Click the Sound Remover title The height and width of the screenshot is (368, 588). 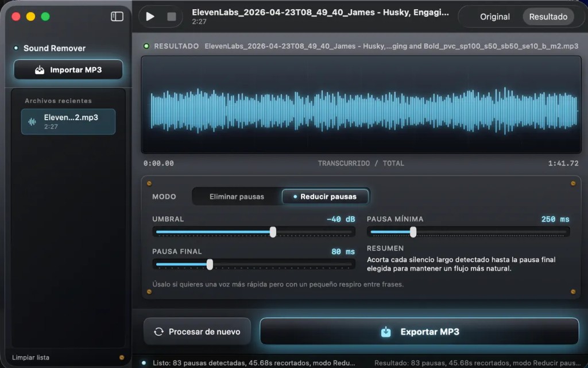[55, 48]
